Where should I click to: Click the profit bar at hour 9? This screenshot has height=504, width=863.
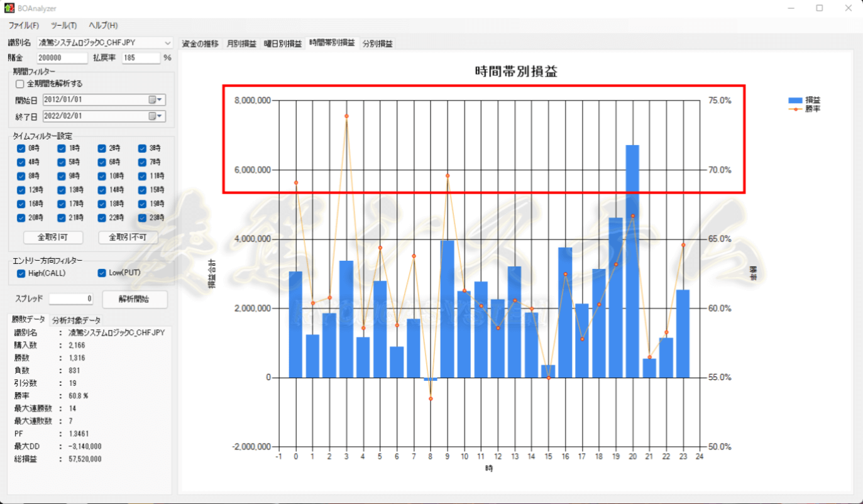click(448, 309)
